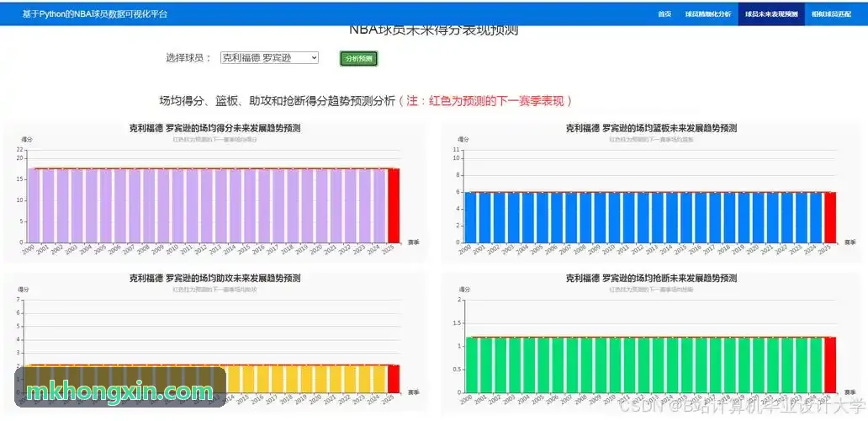Open the 选择球员 player dropdown
Viewport: 868px width, 421px height.
pos(270,57)
